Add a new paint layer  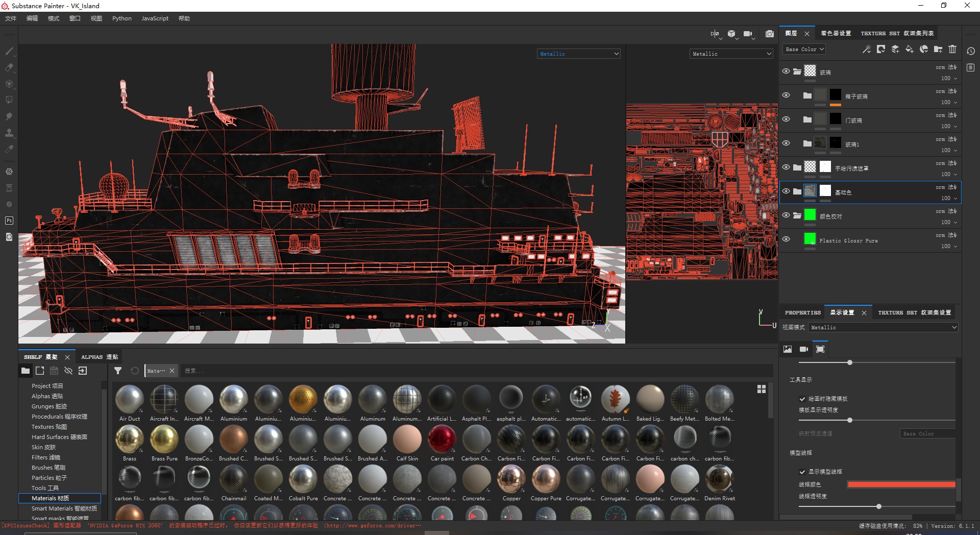click(x=895, y=49)
